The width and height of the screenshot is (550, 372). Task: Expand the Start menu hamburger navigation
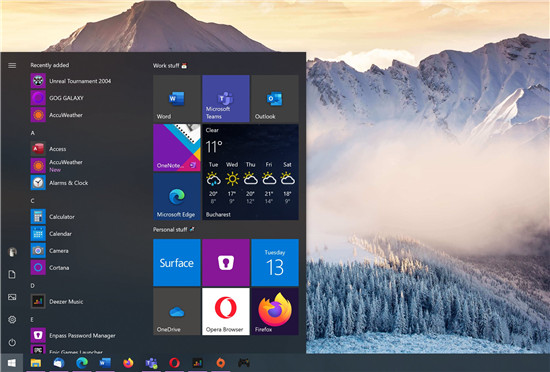[x=12, y=66]
